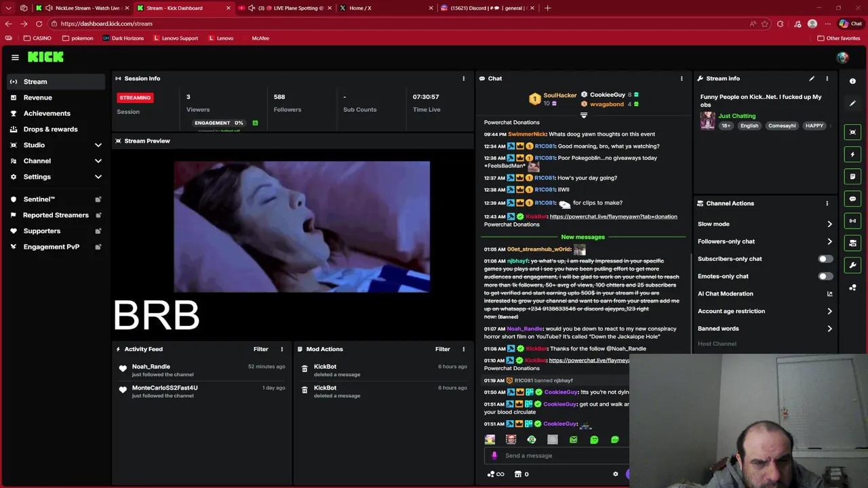Toggle Emotes-only chat switch
This screenshot has height=488, width=868.
(825, 277)
